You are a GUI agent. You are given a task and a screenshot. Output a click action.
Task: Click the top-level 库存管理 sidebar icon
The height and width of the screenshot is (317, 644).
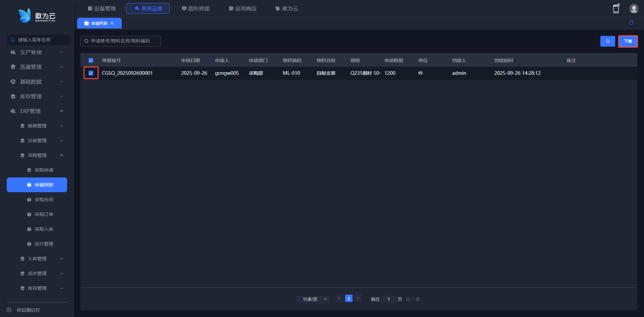click(13, 97)
